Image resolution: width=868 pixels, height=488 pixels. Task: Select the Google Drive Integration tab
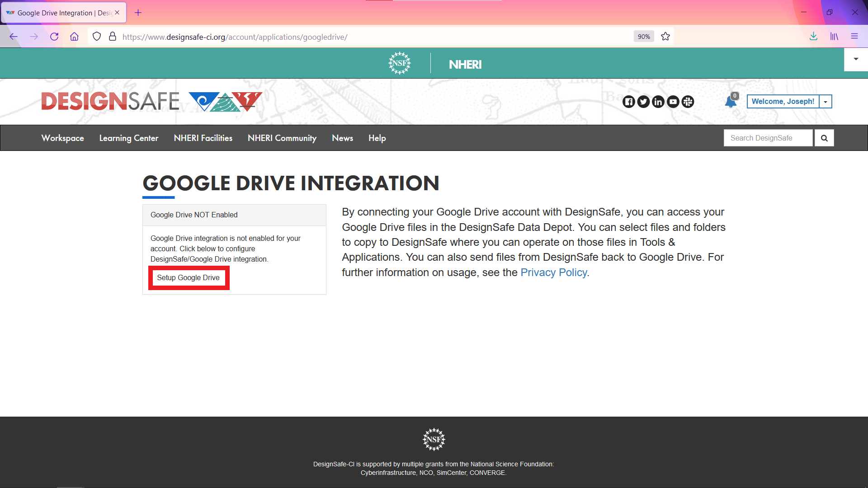tap(63, 13)
